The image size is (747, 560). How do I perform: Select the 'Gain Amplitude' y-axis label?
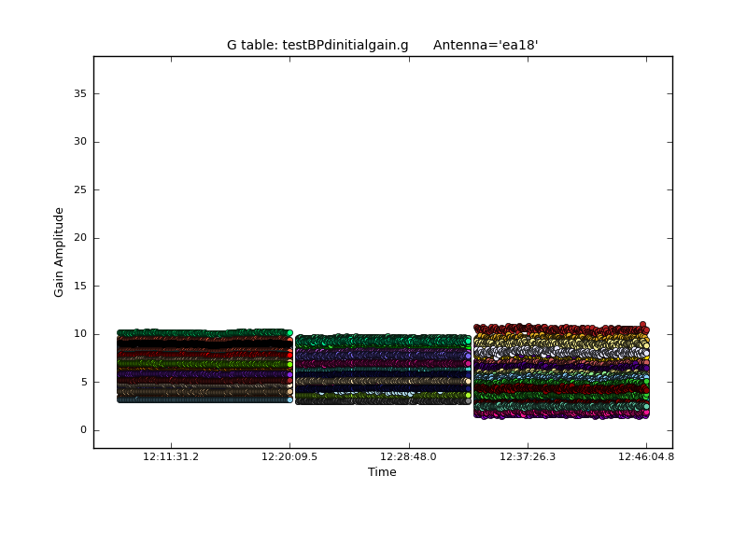59,252
